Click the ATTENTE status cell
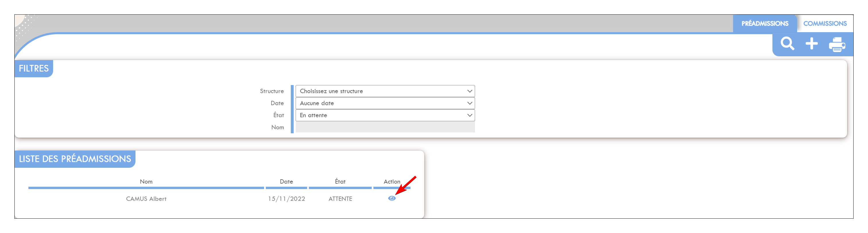 pyautogui.click(x=340, y=199)
